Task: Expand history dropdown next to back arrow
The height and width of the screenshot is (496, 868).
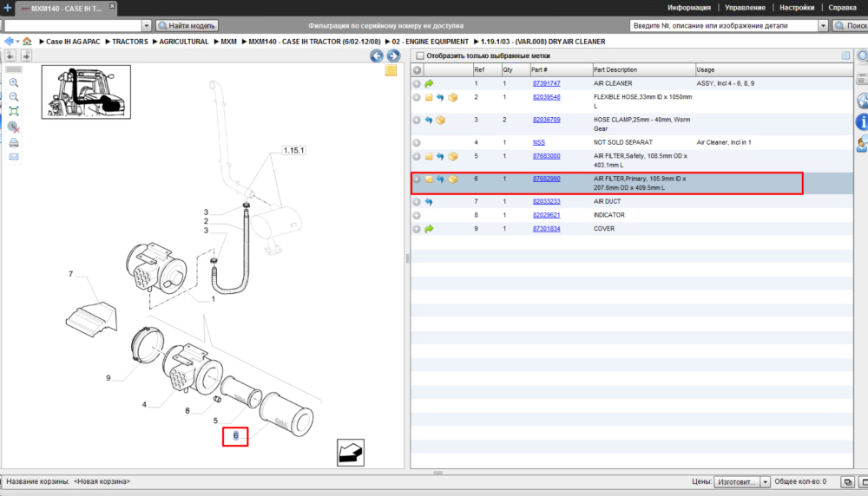Action: (17, 42)
